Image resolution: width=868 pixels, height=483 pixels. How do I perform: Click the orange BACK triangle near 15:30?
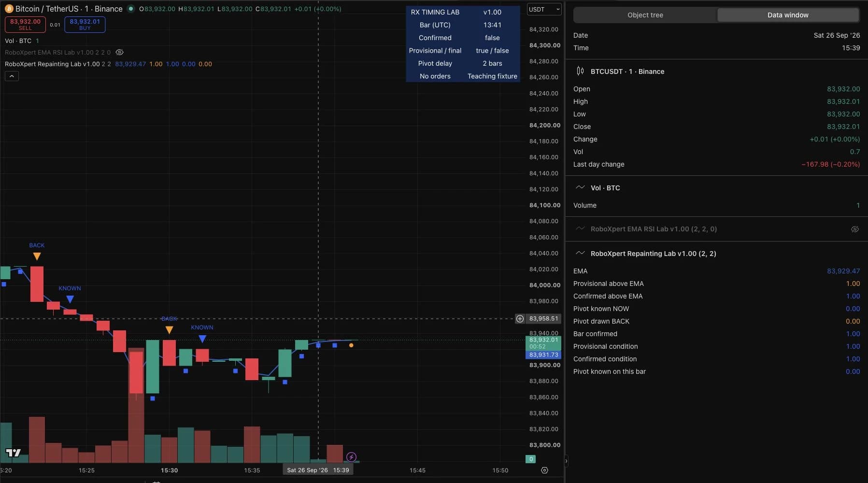[x=169, y=330]
